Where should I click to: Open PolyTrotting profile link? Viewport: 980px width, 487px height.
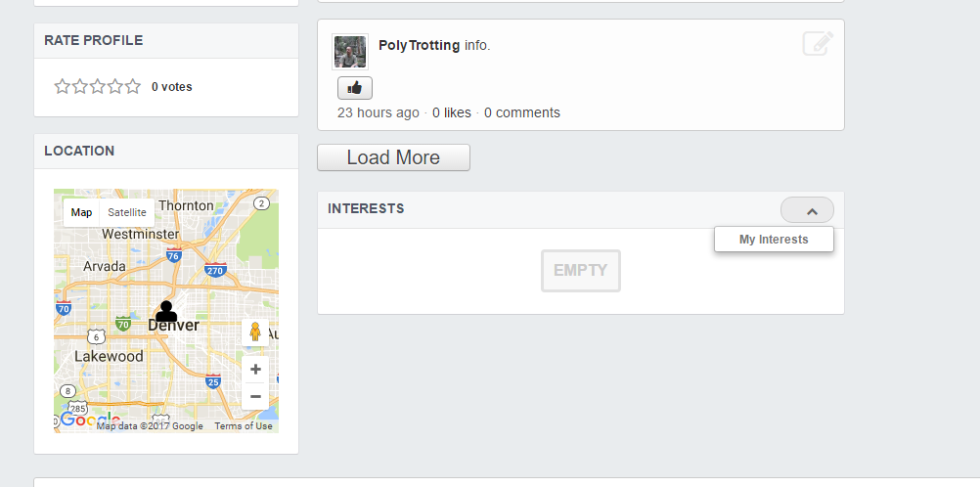pos(419,45)
